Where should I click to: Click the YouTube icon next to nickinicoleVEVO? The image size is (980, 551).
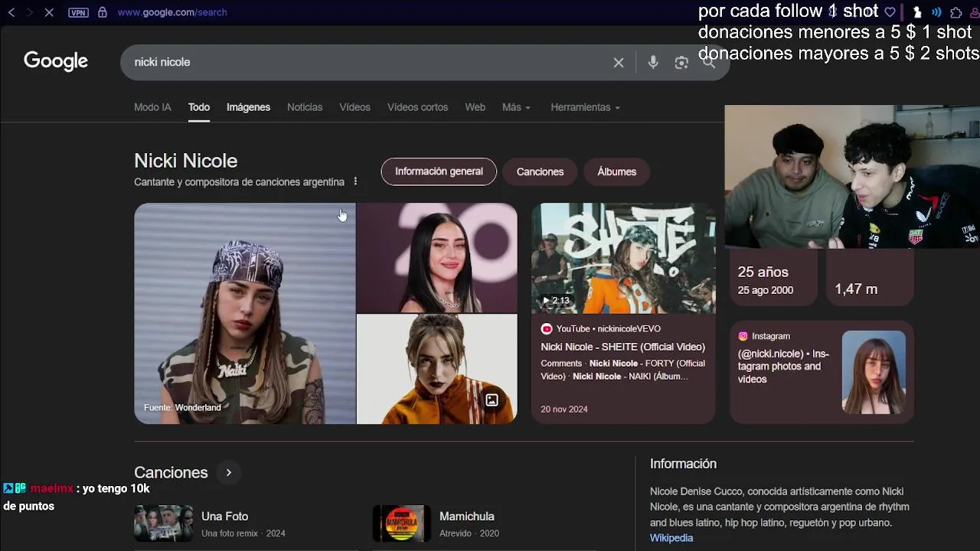point(547,328)
